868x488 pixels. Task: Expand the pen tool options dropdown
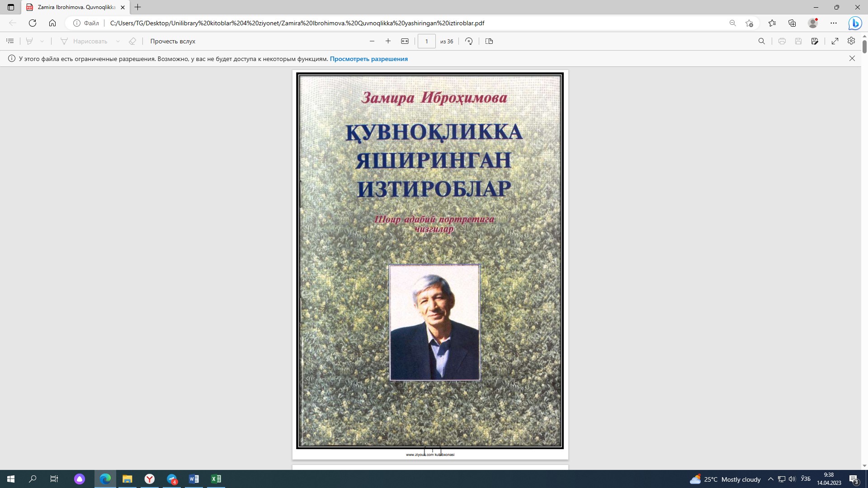(42, 41)
